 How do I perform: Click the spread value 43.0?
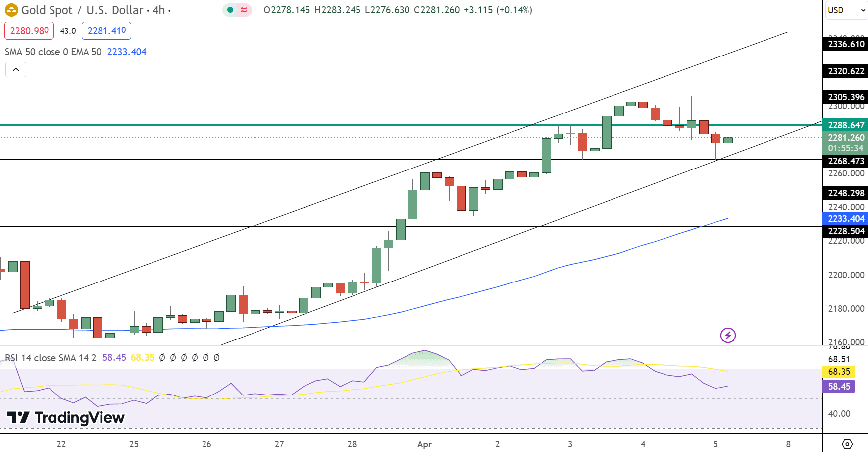[x=68, y=31]
